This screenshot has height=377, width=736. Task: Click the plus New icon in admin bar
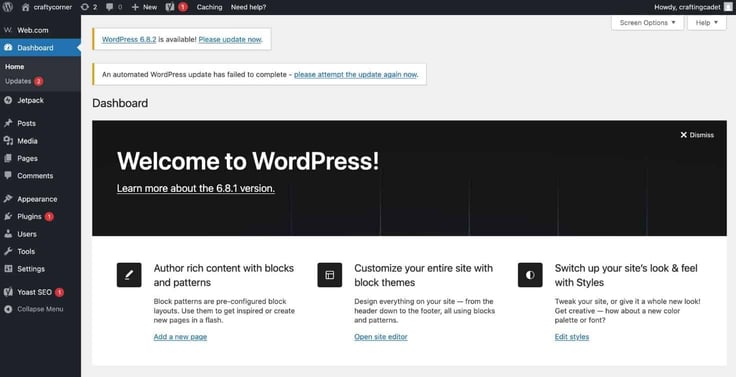click(x=135, y=7)
